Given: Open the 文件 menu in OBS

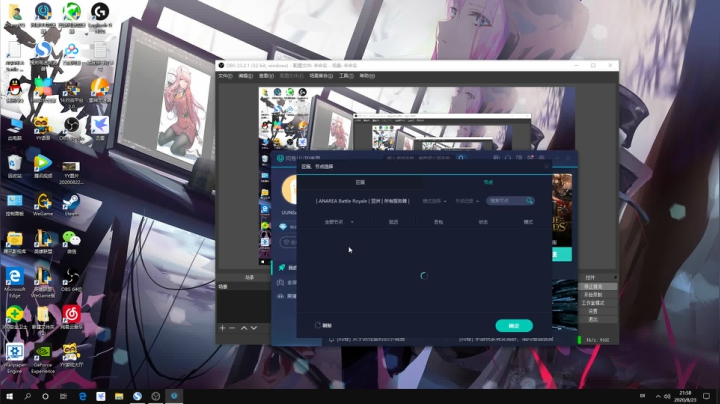Looking at the screenshot, I should point(225,76).
